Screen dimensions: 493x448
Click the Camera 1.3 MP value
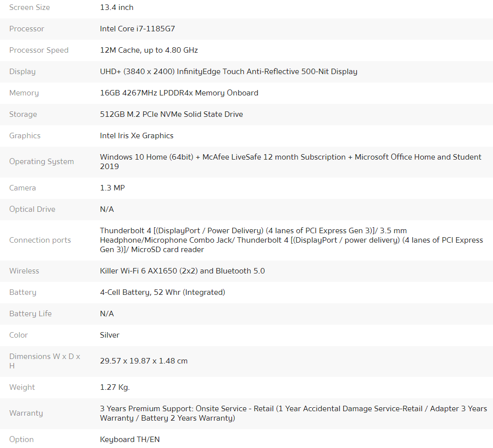point(112,188)
